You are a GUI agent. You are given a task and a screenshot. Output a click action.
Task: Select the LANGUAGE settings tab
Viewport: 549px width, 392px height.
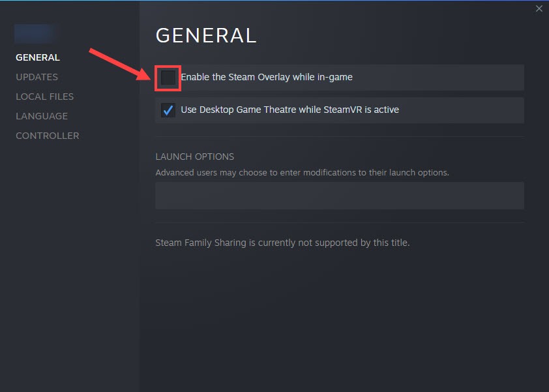[42, 116]
